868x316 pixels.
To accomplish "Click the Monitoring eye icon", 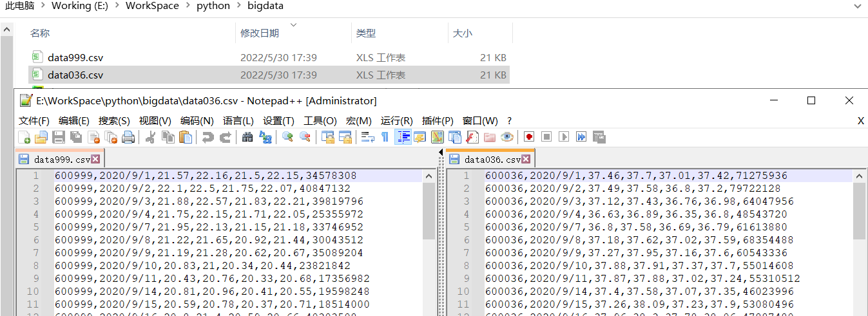I will [x=507, y=137].
